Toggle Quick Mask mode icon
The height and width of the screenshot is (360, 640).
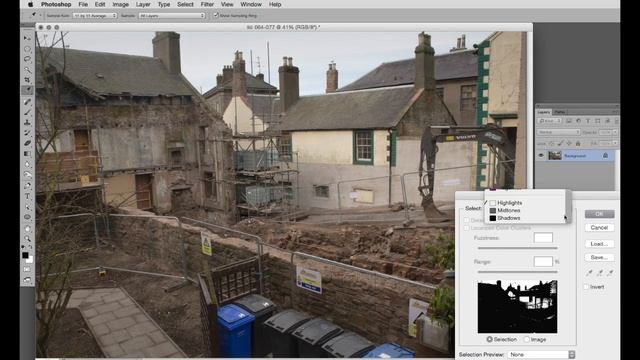(27, 269)
